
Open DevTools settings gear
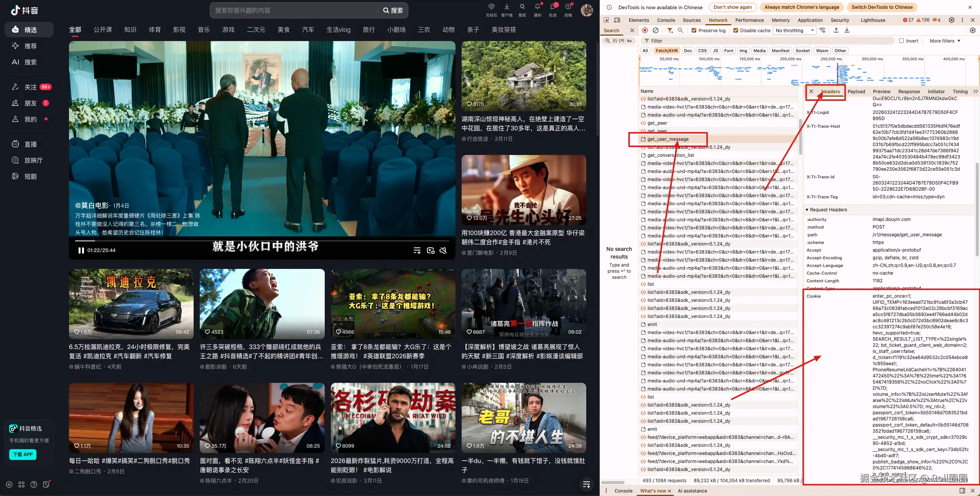(951, 20)
